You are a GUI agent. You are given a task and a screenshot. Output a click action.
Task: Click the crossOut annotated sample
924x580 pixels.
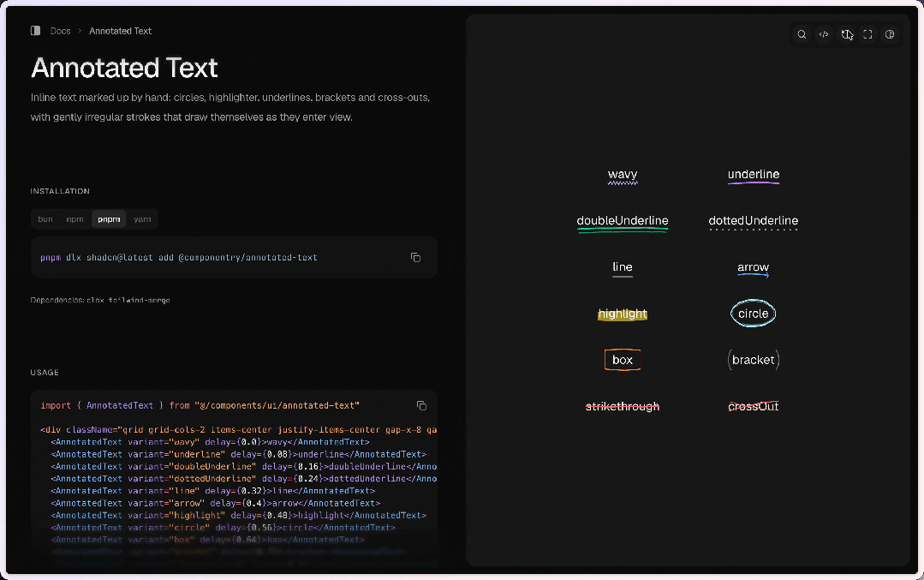[x=753, y=406]
